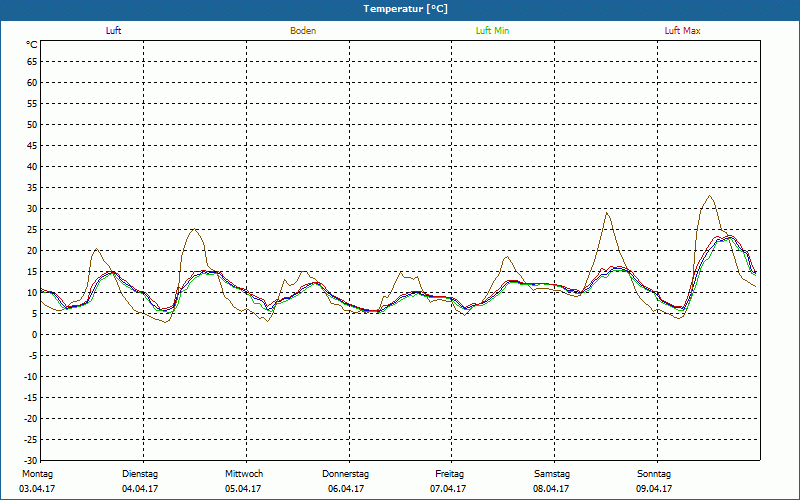The image size is (800, 500).
Task: Click the -30 y-axis value
Action: coord(30,461)
